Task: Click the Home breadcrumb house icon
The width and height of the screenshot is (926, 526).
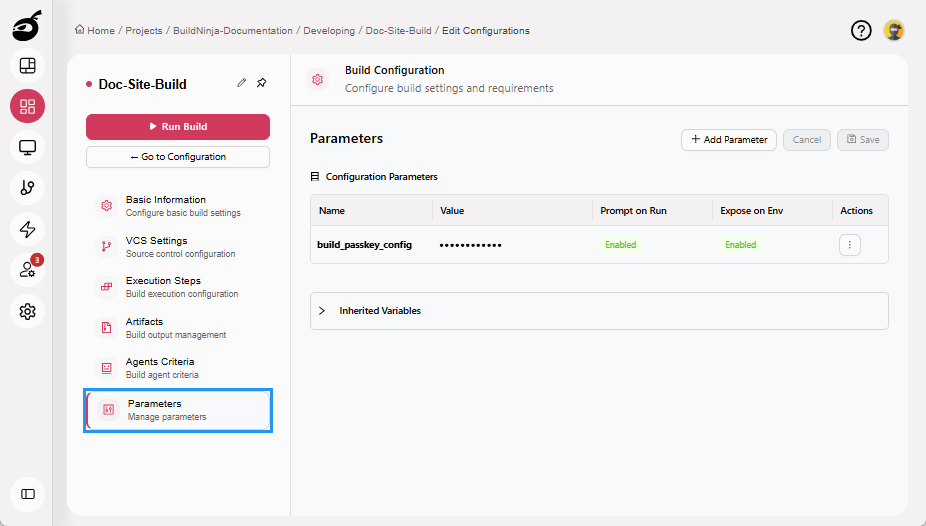Action: point(79,30)
